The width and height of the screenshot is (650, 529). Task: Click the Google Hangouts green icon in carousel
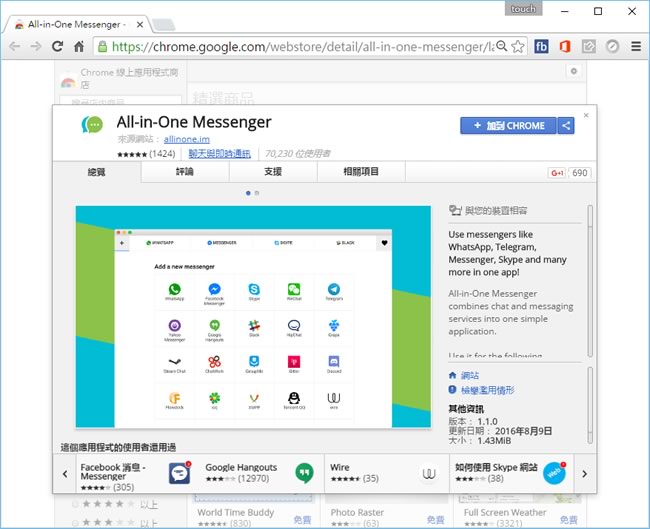click(x=304, y=473)
